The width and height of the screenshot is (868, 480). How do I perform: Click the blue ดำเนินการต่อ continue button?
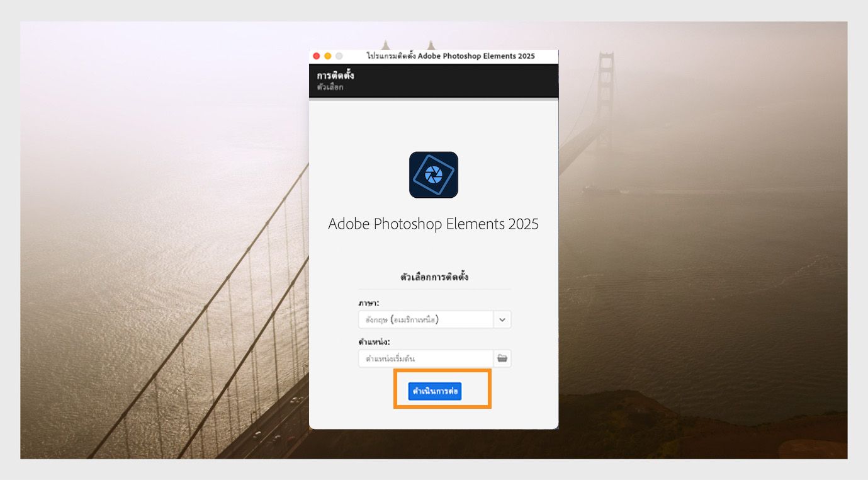435,391
